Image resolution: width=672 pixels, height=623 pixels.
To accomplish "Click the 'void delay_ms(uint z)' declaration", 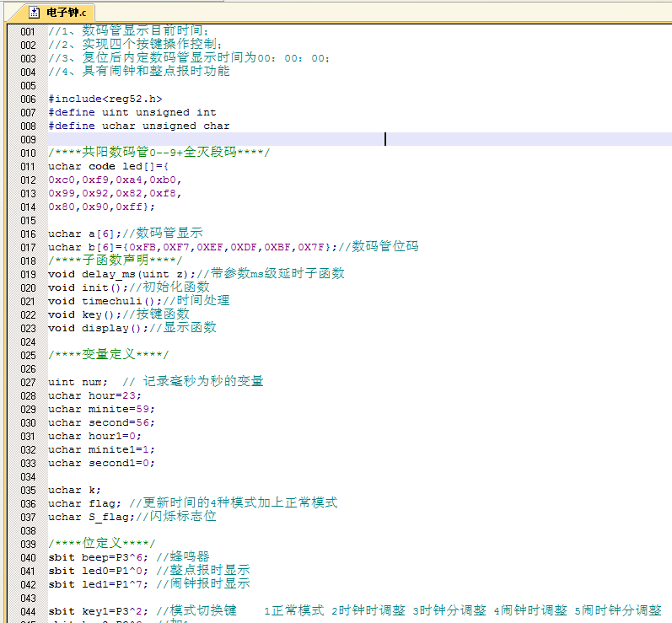I will (x=121, y=274).
